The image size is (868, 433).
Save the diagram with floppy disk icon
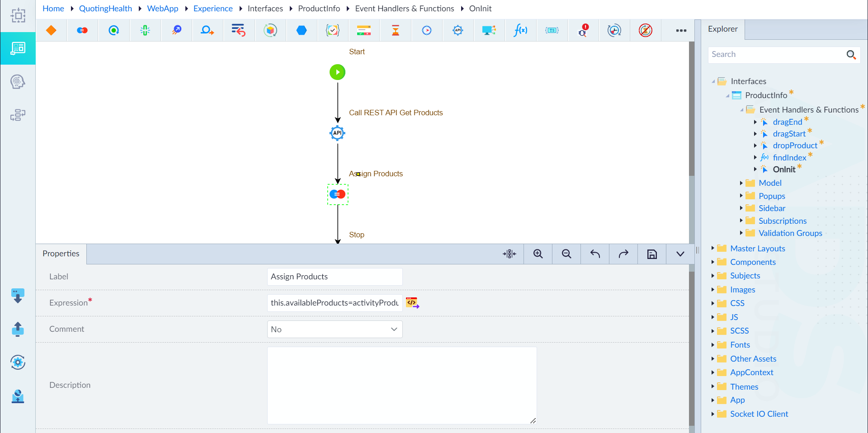tap(652, 254)
